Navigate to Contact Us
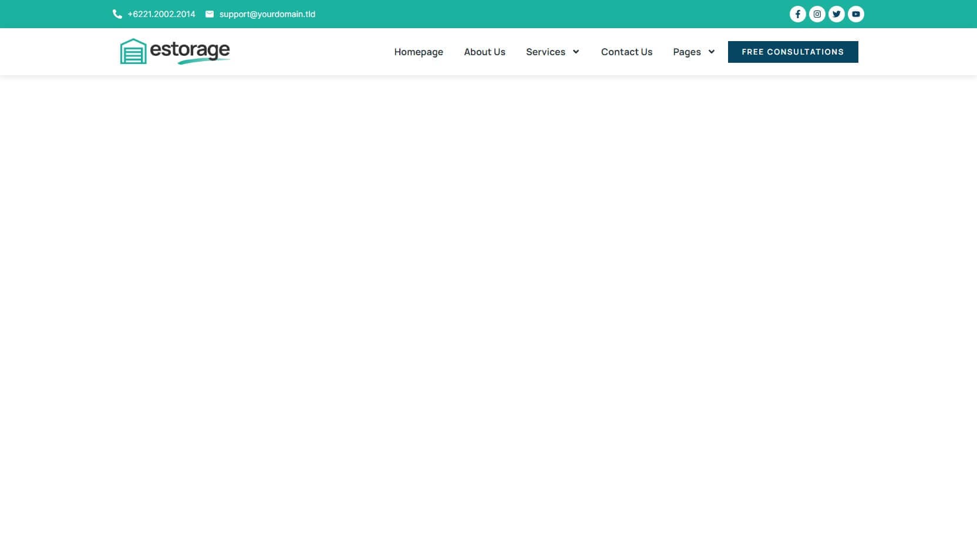 (x=626, y=52)
